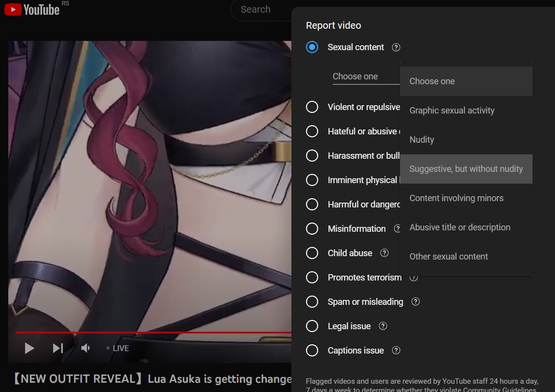Pick 'Choose one' in the dropdown list
The height and width of the screenshot is (392, 555).
coord(466,81)
